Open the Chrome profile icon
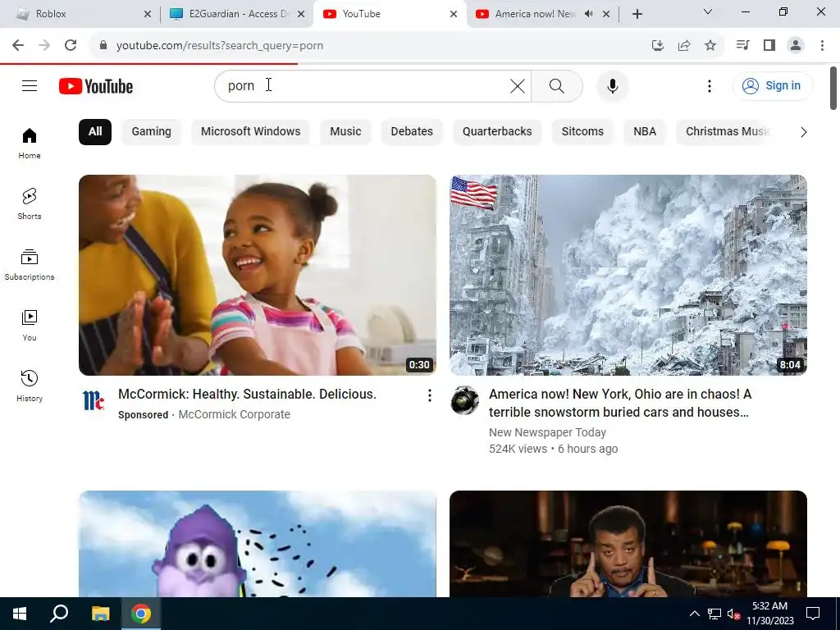This screenshot has width=840, height=630. click(796, 46)
